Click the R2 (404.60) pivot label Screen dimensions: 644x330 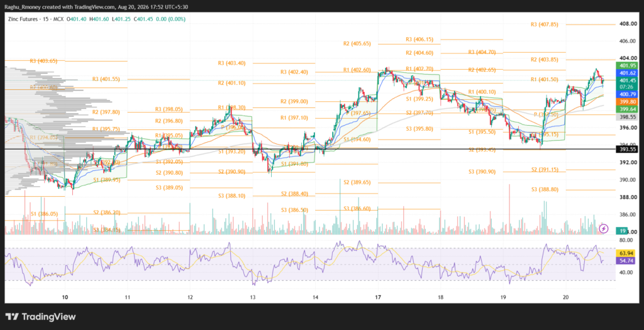(419, 53)
